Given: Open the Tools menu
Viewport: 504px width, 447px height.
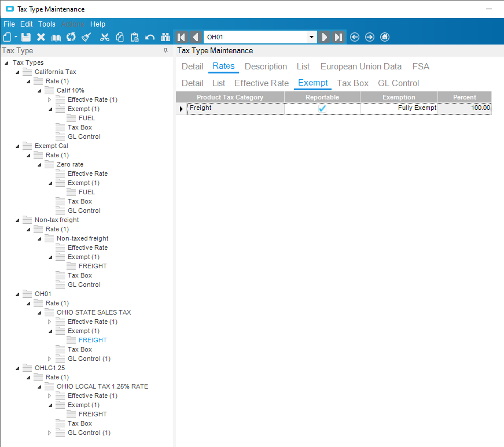Looking at the screenshot, I should [x=47, y=24].
